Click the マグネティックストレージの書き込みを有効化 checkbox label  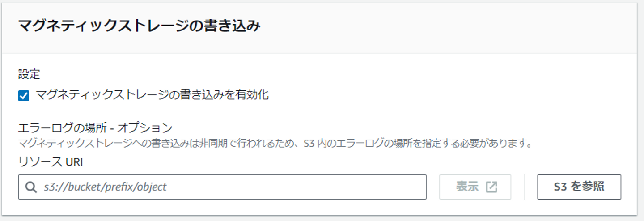click(x=152, y=95)
